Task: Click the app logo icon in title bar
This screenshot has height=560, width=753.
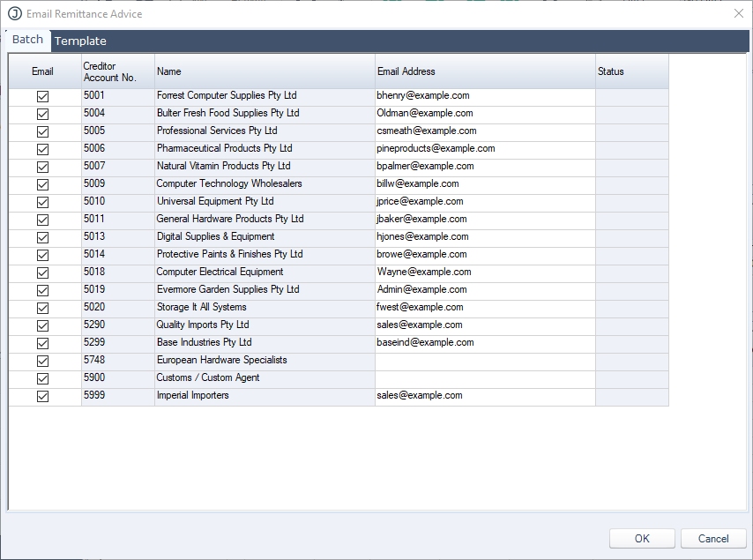Action: [15, 14]
